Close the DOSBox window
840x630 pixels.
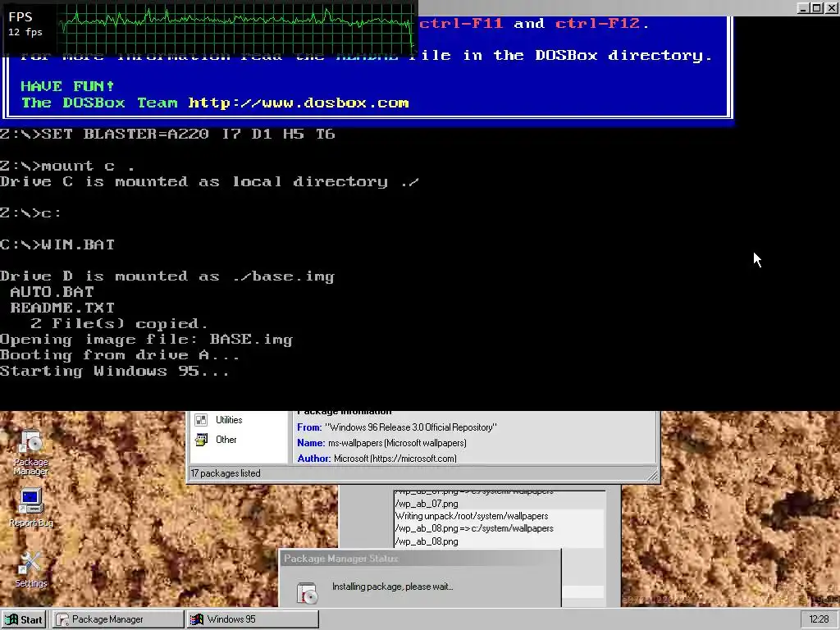[831, 7]
